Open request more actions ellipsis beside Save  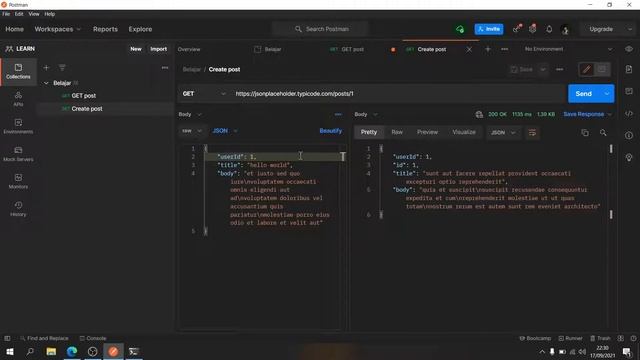[560, 69]
